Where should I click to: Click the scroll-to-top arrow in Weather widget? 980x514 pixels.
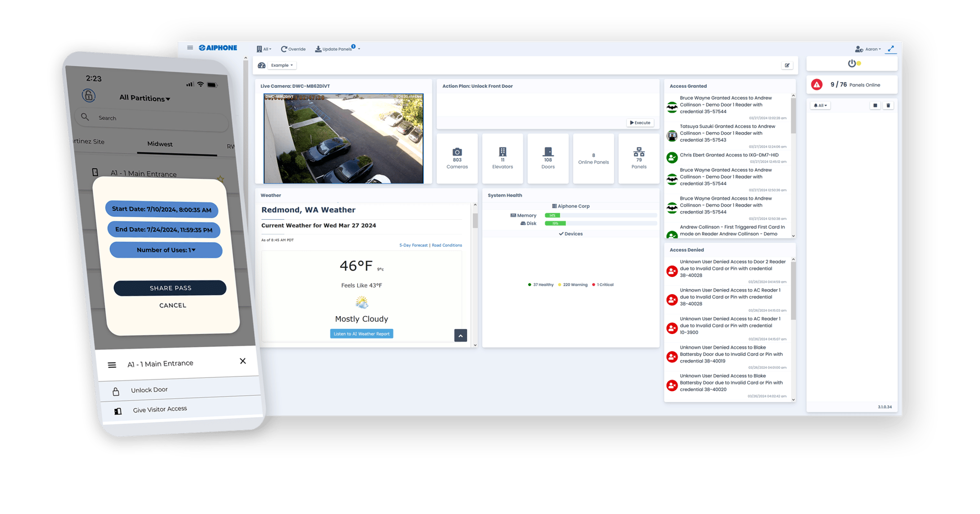coord(460,336)
